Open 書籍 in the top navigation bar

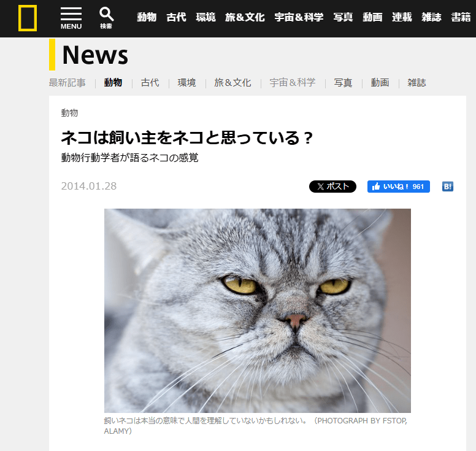tap(461, 17)
